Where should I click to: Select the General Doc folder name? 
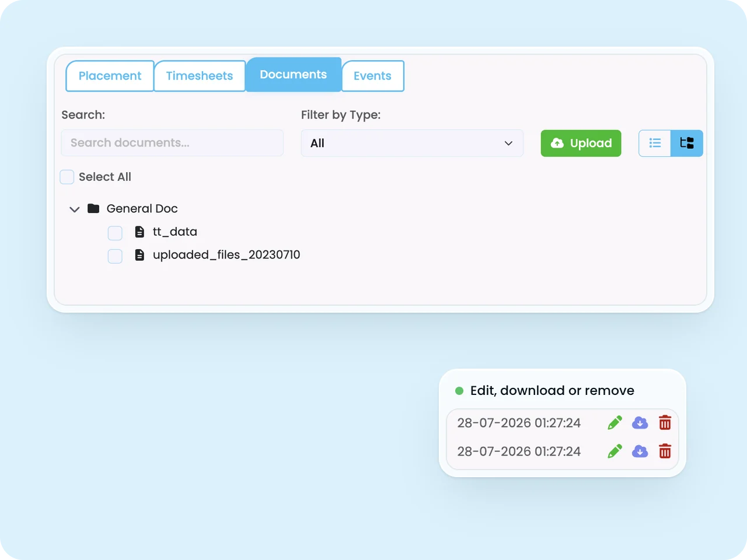pos(142,208)
